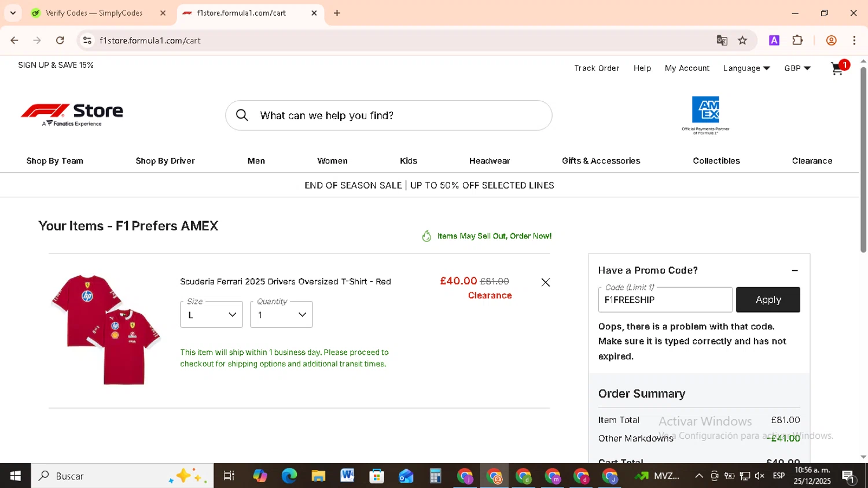Open Shop By Driver menu
The height and width of the screenshot is (488, 868).
coord(165,161)
